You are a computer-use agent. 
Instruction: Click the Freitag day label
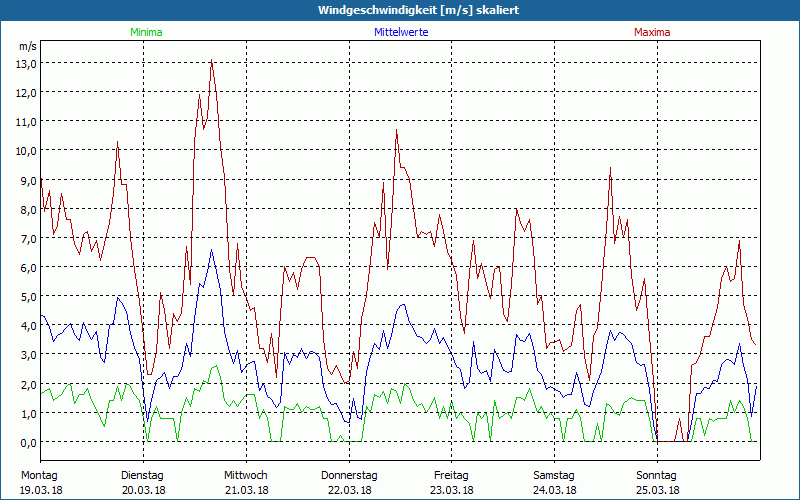point(451,475)
